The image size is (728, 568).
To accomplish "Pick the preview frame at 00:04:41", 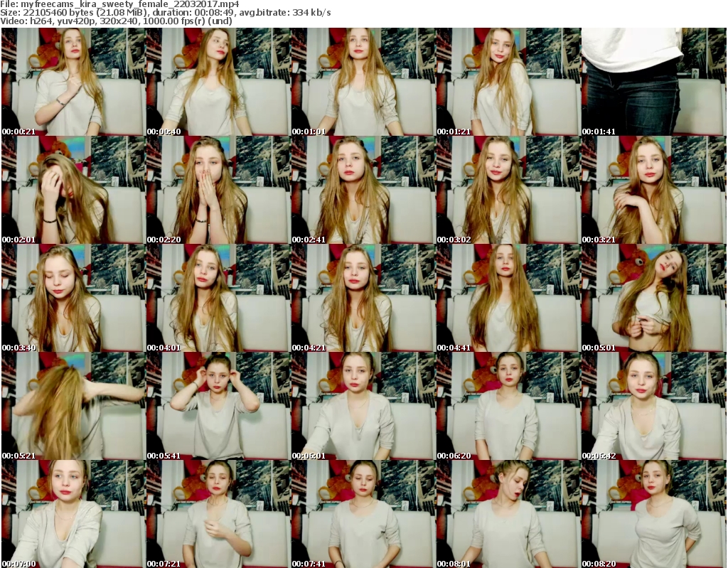I will [x=508, y=298].
